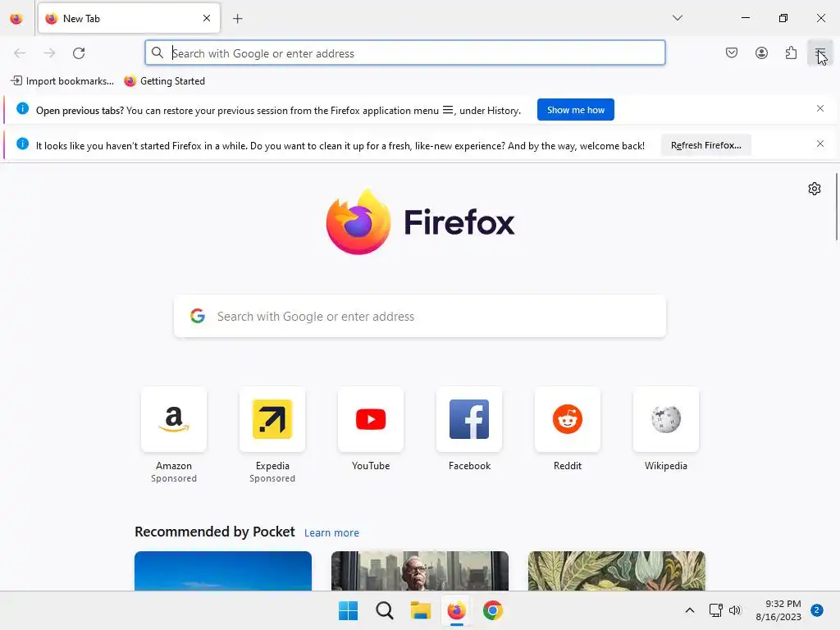Expand the list all tabs chevron
Screen dimensions: 840x630
tap(677, 18)
